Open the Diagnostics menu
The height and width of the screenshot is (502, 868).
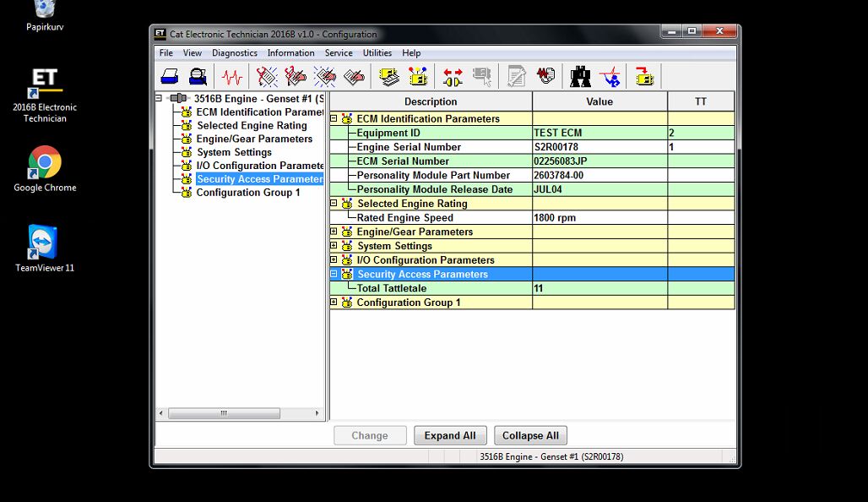point(235,53)
